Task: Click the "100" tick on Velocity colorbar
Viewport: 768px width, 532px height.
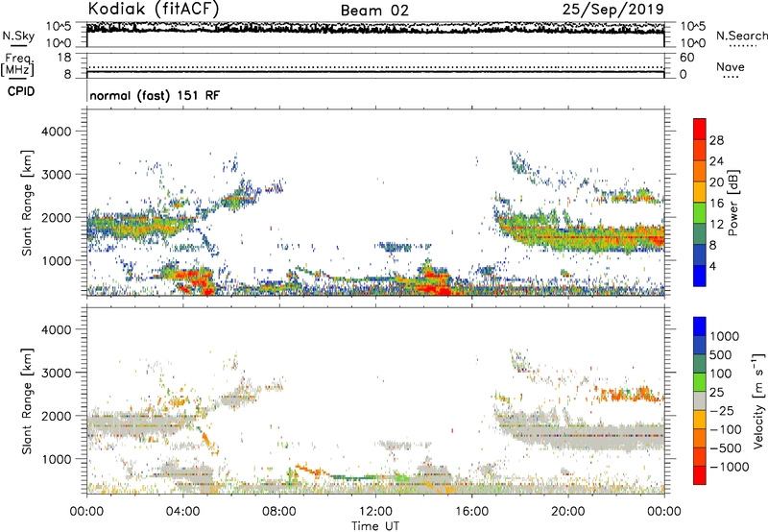Action: click(x=721, y=374)
